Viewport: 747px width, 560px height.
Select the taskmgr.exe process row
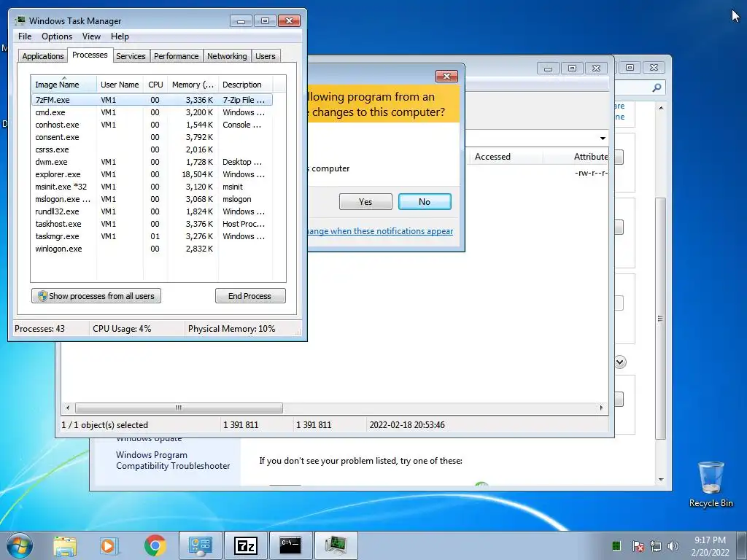pyautogui.click(x=152, y=236)
